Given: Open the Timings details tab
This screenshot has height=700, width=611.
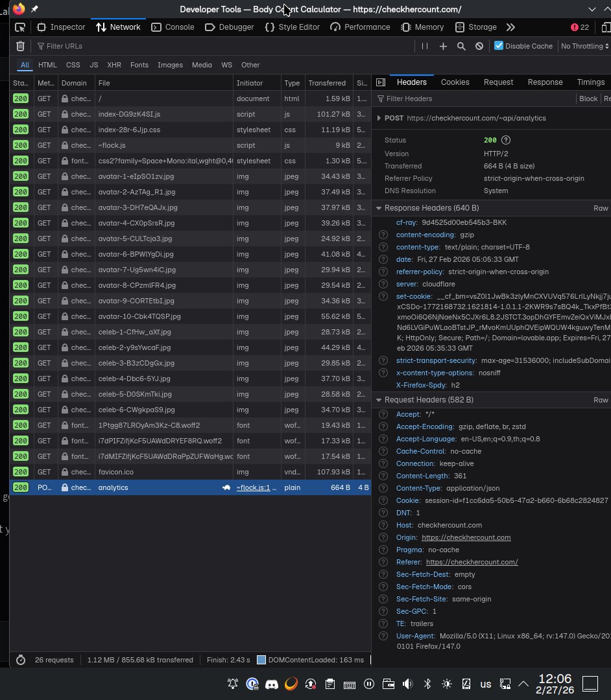Looking at the screenshot, I should 590,82.
